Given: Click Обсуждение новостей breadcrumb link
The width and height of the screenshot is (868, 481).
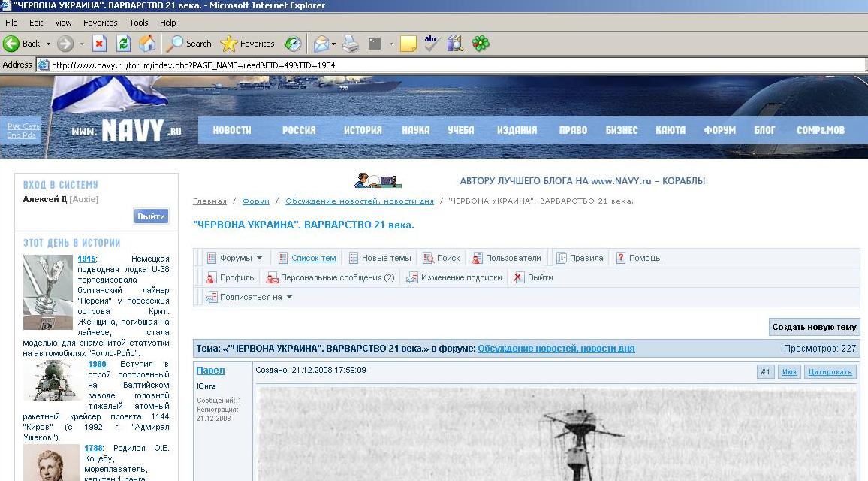Looking at the screenshot, I should (x=359, y=201).
